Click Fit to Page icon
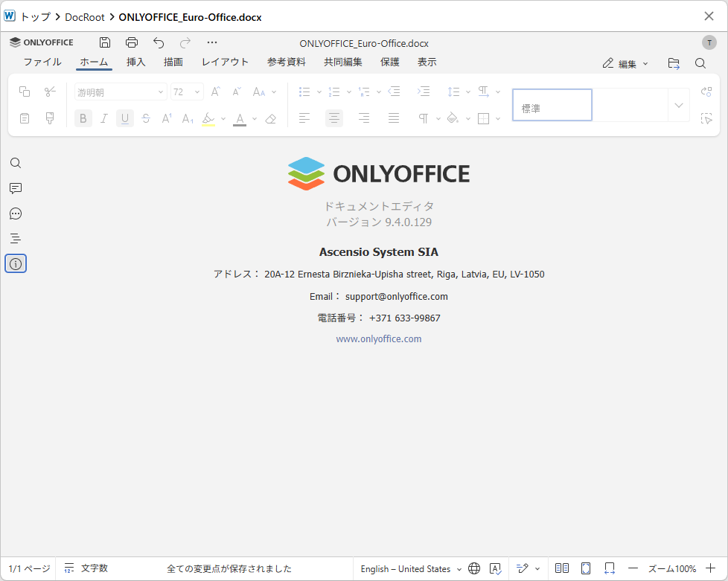728x581 pixels. click(586, 568)
